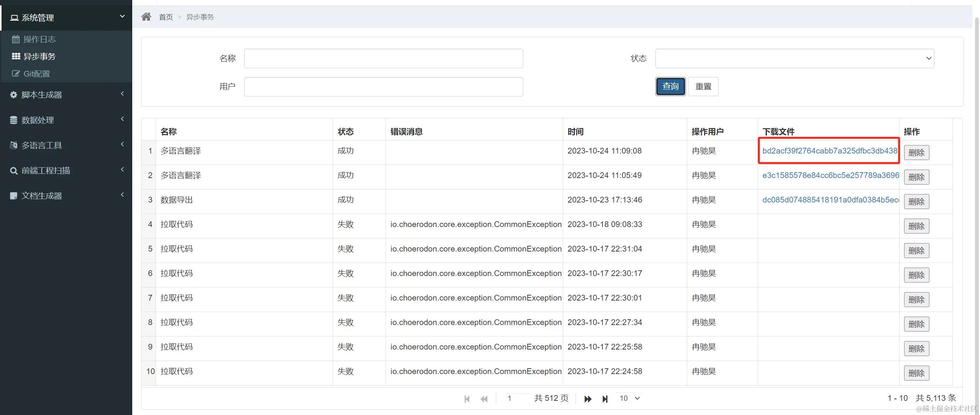Open the 状态 filter dropdown

coord(794,58)
